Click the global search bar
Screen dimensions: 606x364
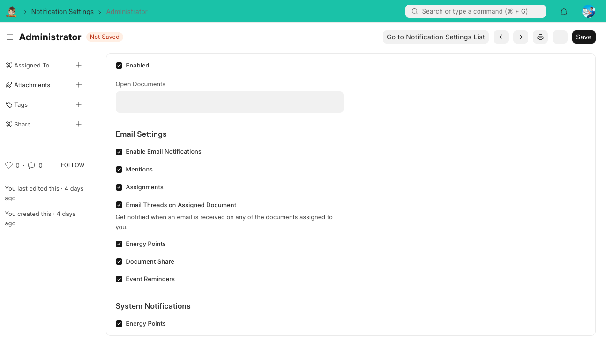475,11
